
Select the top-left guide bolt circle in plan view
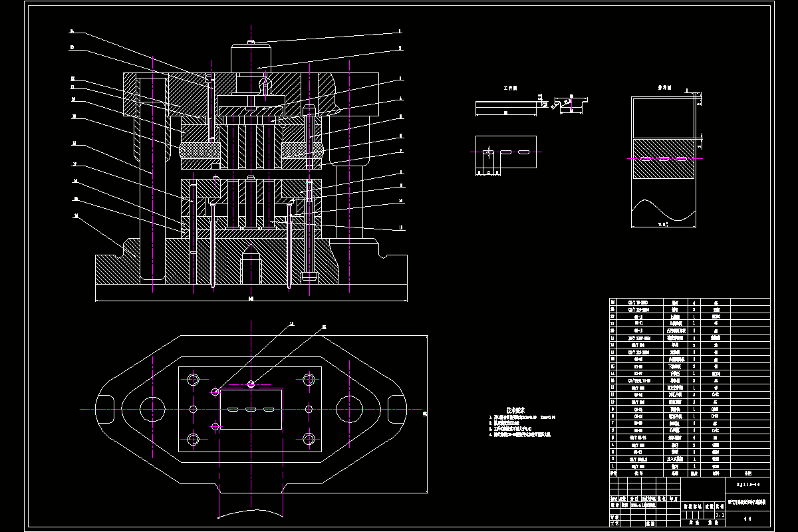(194, 380)
